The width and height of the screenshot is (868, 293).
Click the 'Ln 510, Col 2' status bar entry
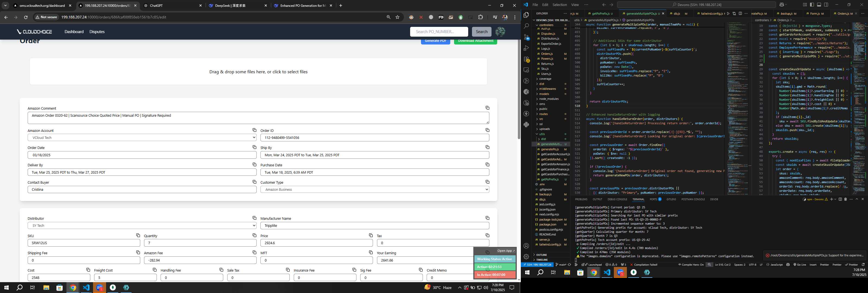tap(722, 265)
